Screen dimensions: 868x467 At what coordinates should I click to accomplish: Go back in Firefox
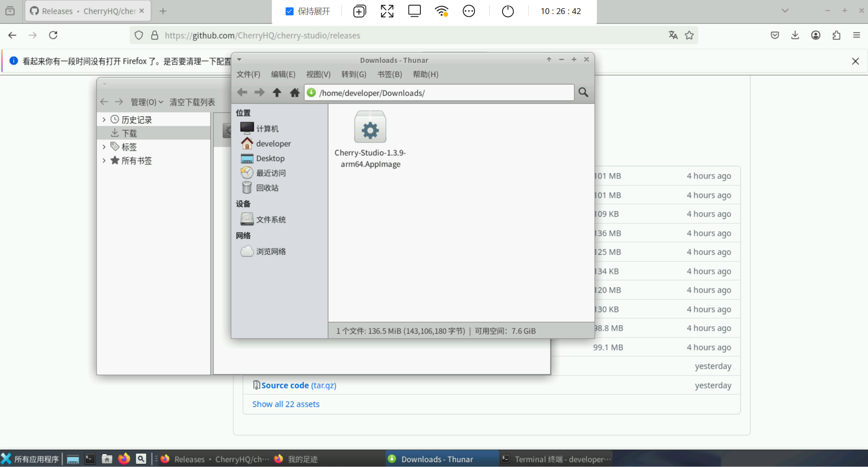pos(12,35)
